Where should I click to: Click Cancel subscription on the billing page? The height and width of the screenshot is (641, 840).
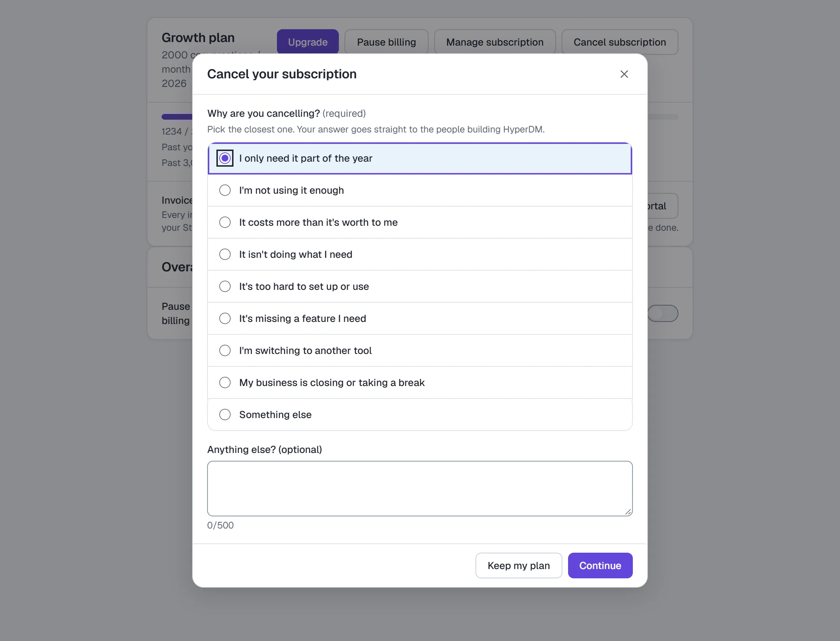pyautogui.click(x=620, y=42)
